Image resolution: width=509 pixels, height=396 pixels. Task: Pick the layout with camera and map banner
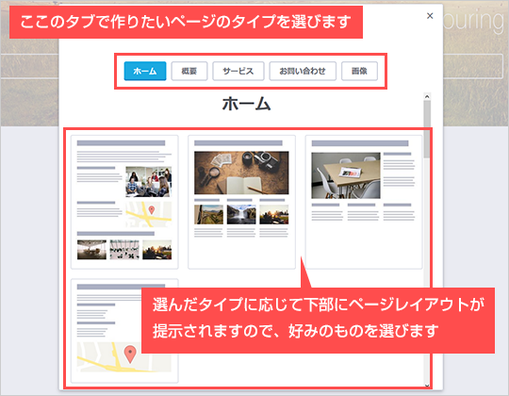pos(242,202)
